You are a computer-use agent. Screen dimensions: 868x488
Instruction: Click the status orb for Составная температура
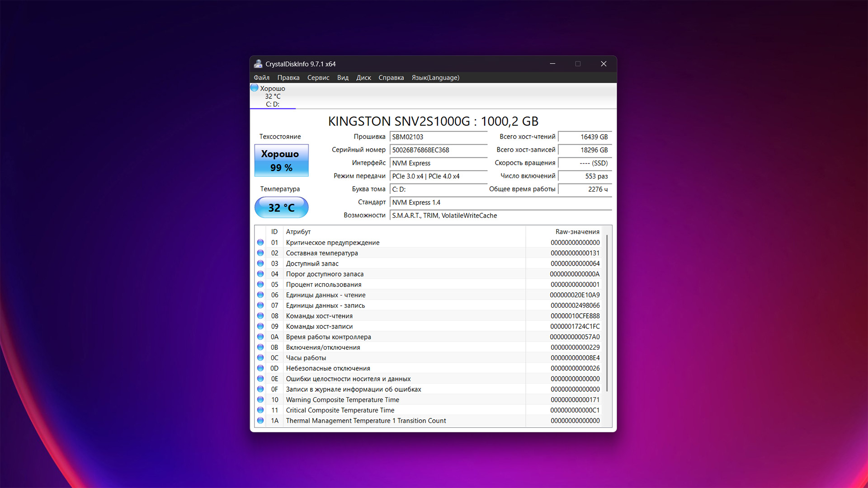(260, 253)
